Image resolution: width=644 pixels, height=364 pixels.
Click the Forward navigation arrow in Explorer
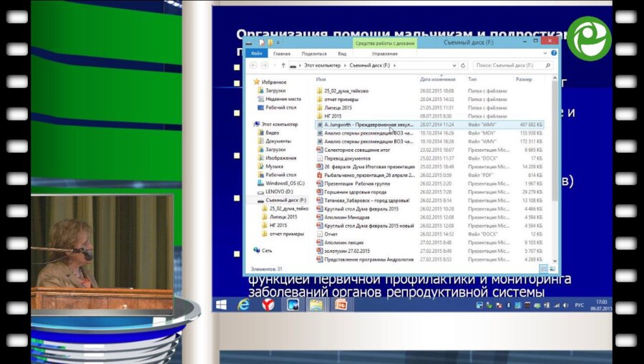click(265, 65)
